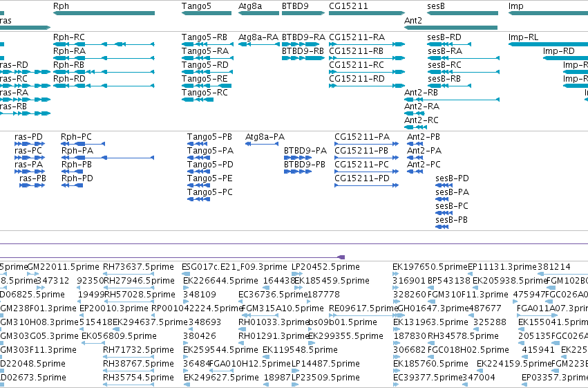Select protein BTBD9-PB
This screenshot has height=388, width=588.
(x=298, y=172)
